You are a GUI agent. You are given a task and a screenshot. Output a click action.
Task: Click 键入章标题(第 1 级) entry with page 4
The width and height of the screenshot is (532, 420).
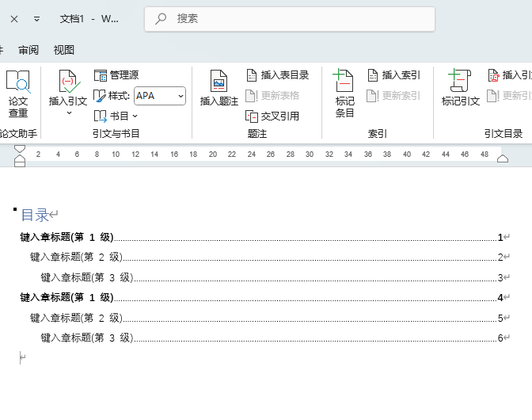click(264, 297)
